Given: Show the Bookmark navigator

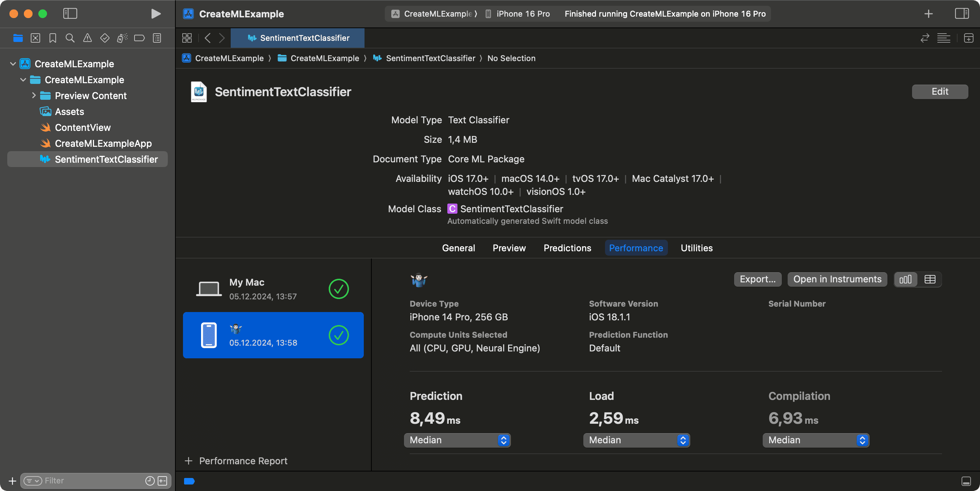Looking at the screenshot, I should tap(53, 38).
